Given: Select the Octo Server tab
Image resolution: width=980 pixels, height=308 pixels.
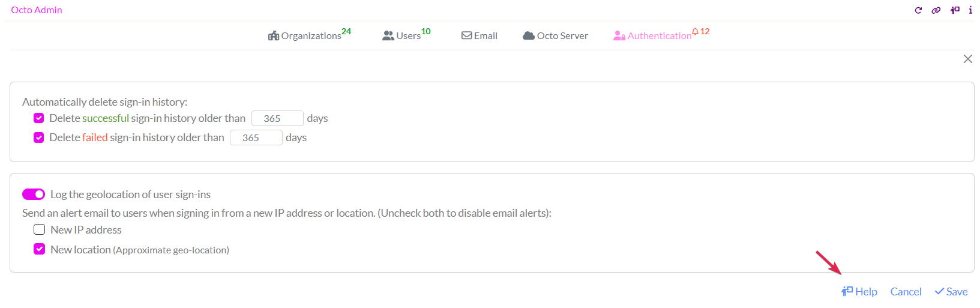Looking at the screenshot, I should pos(556,35).
